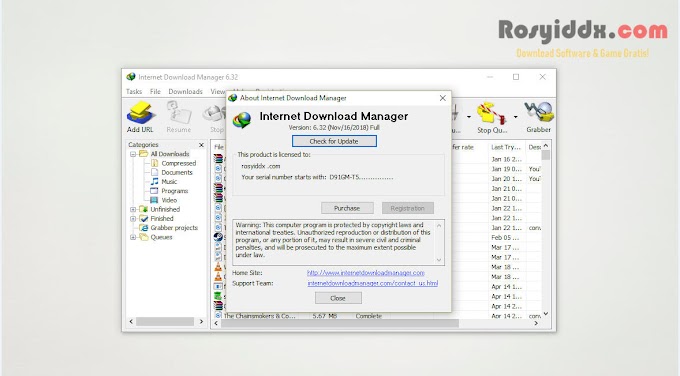Click the IDM logo in About dialog

[x=242, y=120]
